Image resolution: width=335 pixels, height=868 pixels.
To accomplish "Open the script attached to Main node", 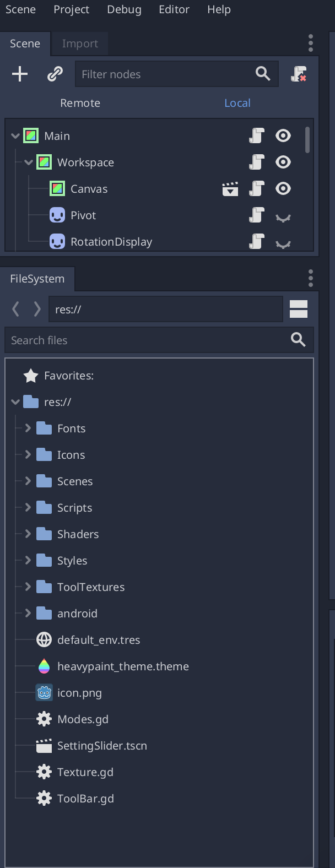I will pyautogui.click(x=256, y=135).
